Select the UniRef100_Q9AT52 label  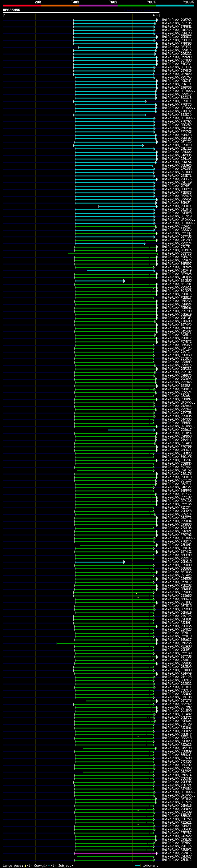(x=177, y=470)
